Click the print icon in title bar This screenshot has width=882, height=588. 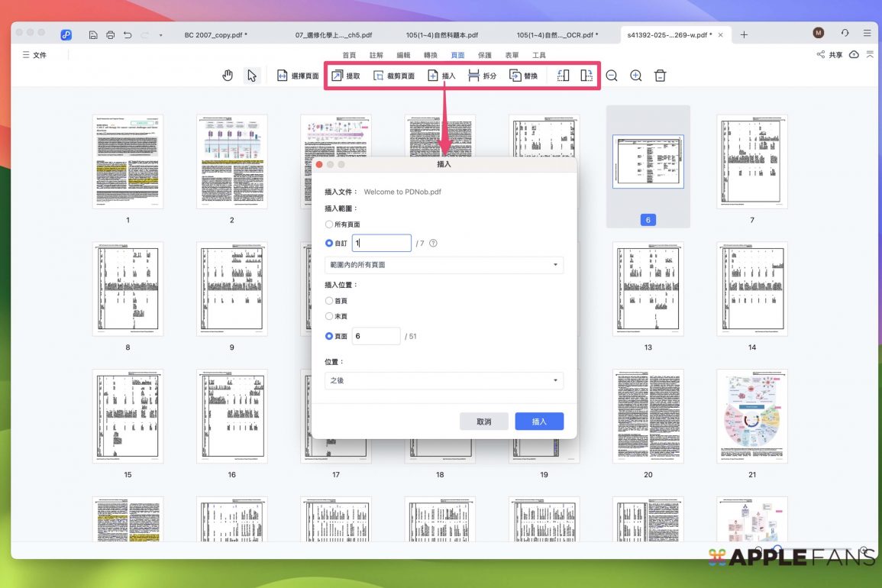pyautogui.click(x=111, y=35)
